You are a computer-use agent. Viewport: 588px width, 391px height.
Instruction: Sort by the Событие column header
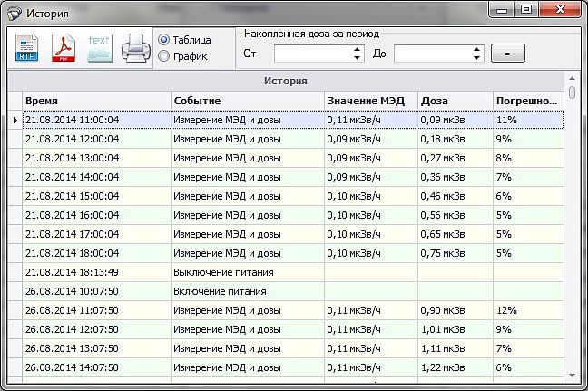248,101
